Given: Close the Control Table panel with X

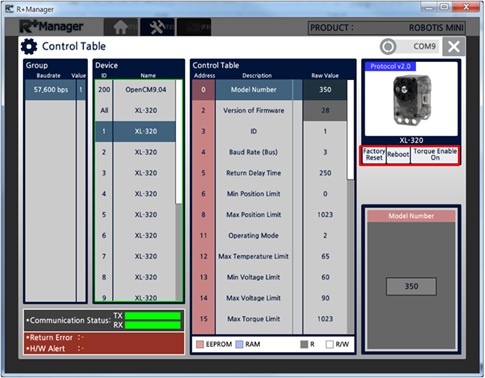Looking at the screenshot, I should pos(454,47).
